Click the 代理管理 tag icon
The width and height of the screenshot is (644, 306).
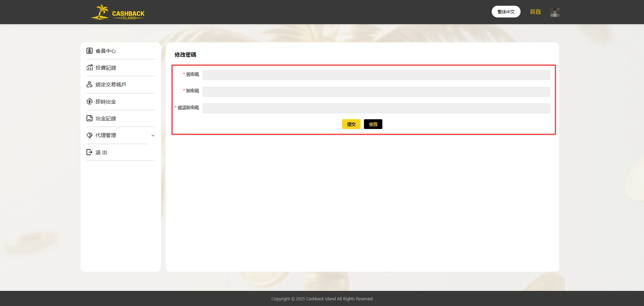pos(89,135)
